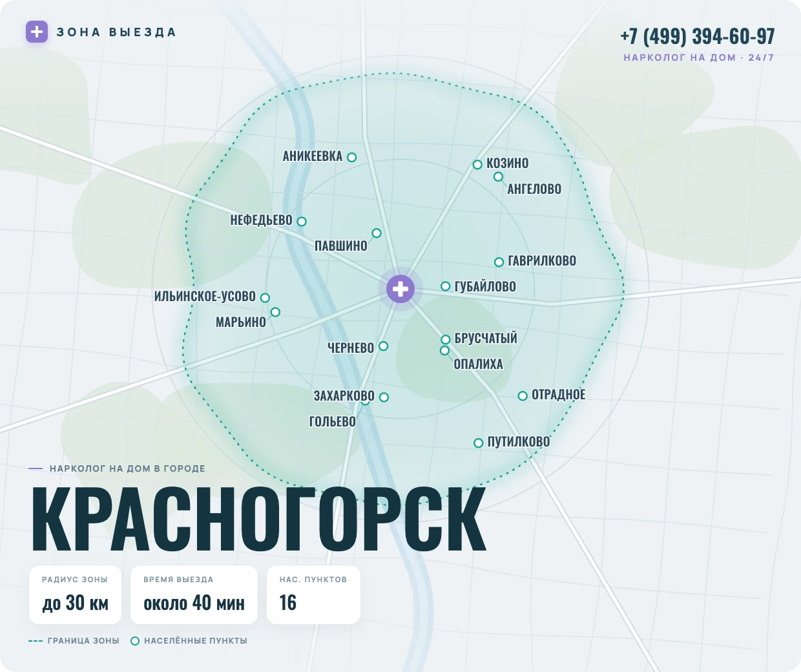Viewport: 801px width, 672px height.
Task: Click the НАСЕЛЁННЫЕ ПУНКТЫ legend text
Action: click(x=196, y=641)
